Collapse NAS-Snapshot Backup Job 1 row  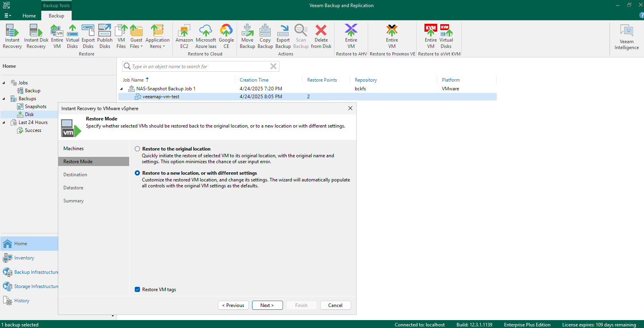(121, 89)
